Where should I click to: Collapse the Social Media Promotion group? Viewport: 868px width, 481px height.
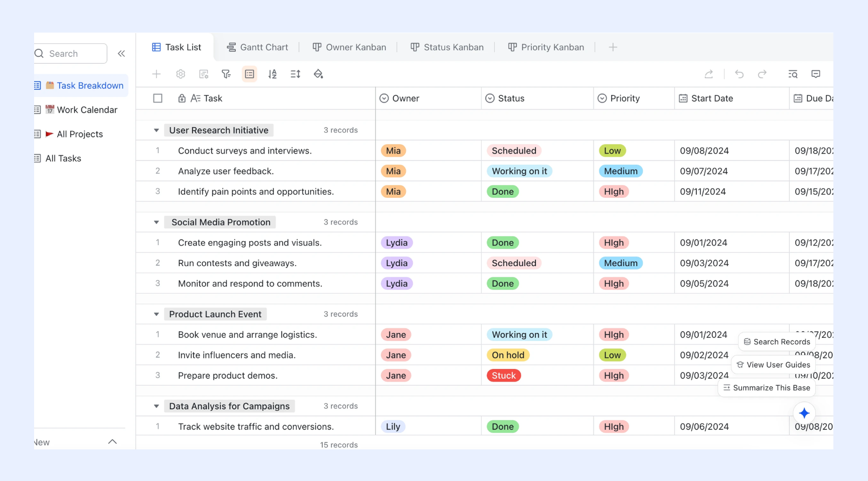click(x=156, y=222)
